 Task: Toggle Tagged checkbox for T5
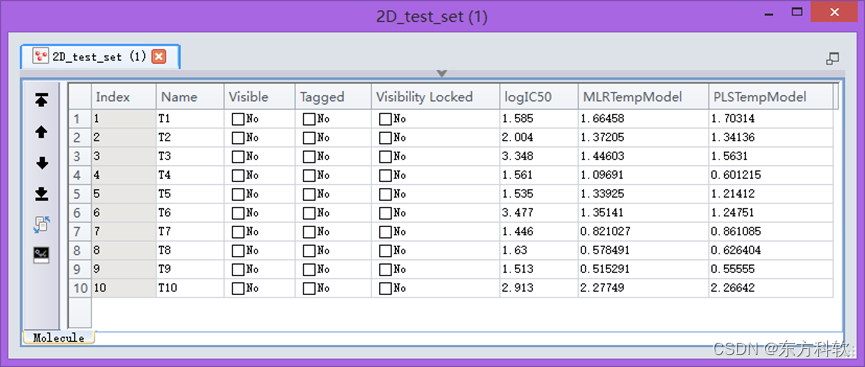tap(309, 194)
